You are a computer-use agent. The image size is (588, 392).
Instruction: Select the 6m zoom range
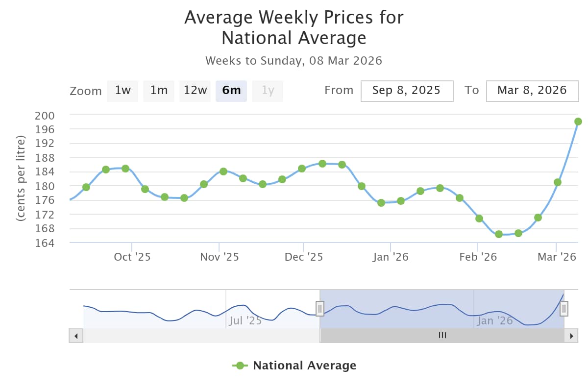(x=231, y=91)
